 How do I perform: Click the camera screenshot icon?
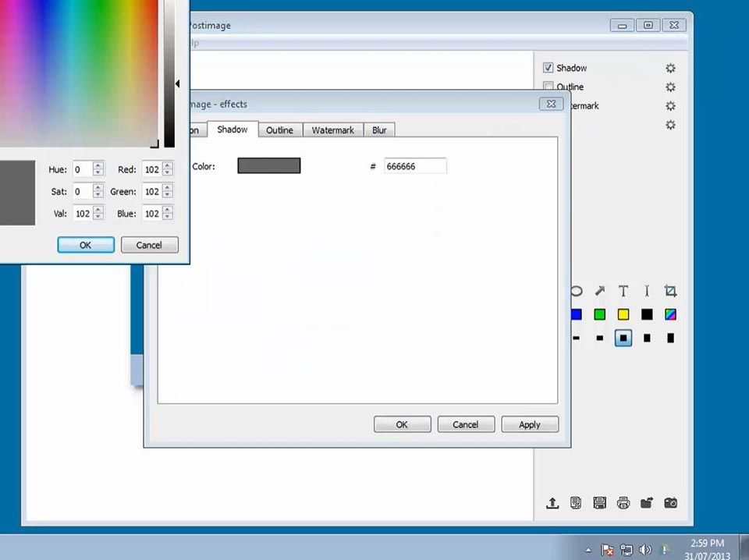pyautogui.click(x=670, y=503)
